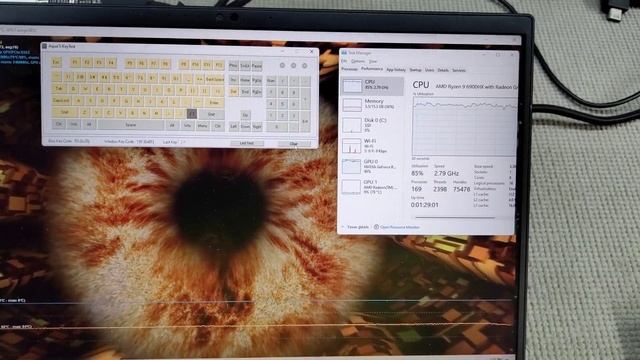Viewport: 640px width, 360px height.
Task: Click the Enter key on virtual keyboard
Action: coord(214,102)
